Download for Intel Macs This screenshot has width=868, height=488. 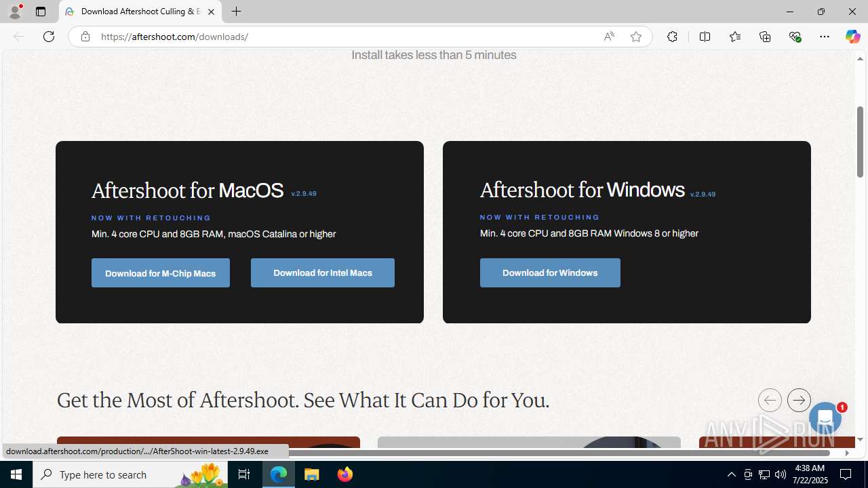point(323,272)
